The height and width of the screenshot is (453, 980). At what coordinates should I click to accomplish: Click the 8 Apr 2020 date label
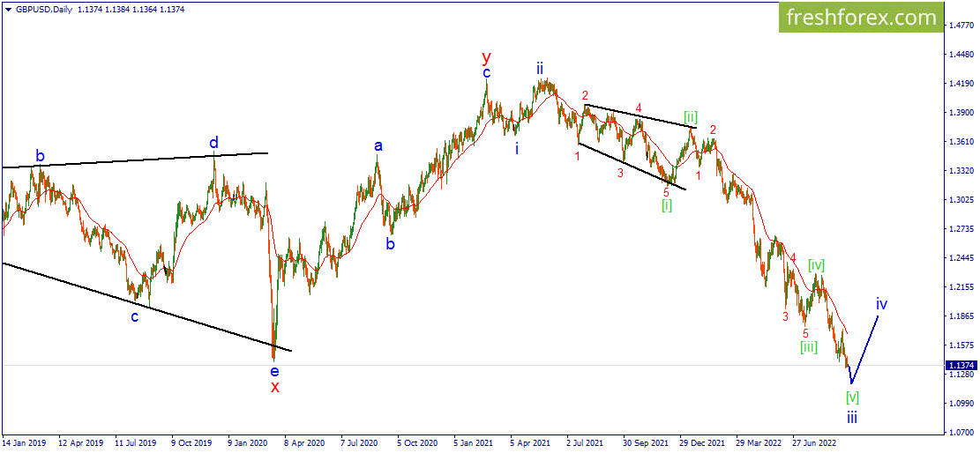click(306, 443)
